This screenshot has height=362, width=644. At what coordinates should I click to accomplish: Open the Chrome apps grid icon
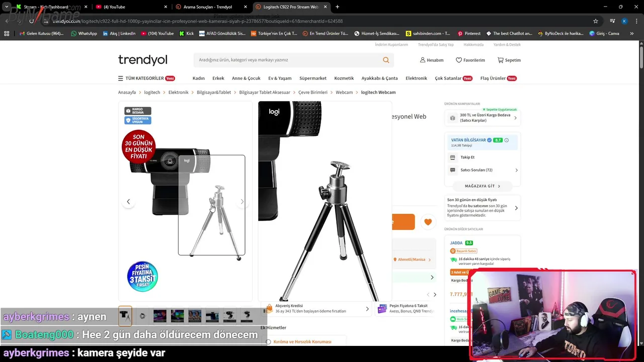[x=7, y=33]
